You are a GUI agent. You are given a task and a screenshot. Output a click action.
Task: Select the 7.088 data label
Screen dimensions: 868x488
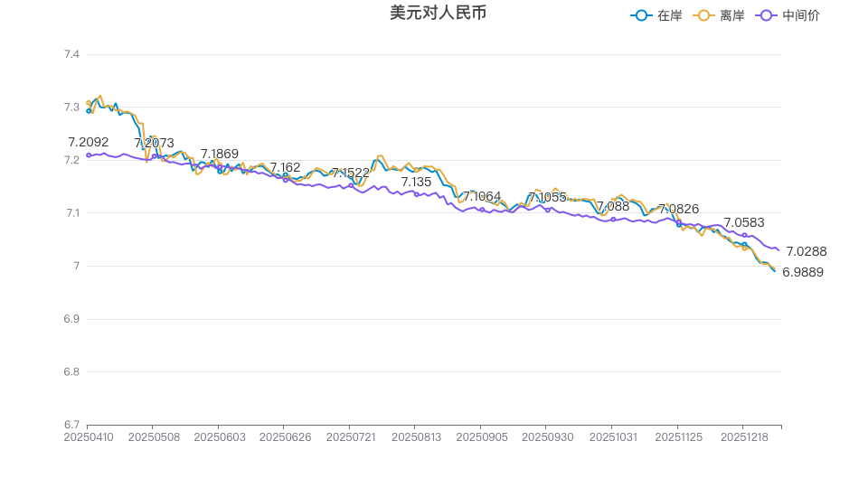(x=613, y=206)
